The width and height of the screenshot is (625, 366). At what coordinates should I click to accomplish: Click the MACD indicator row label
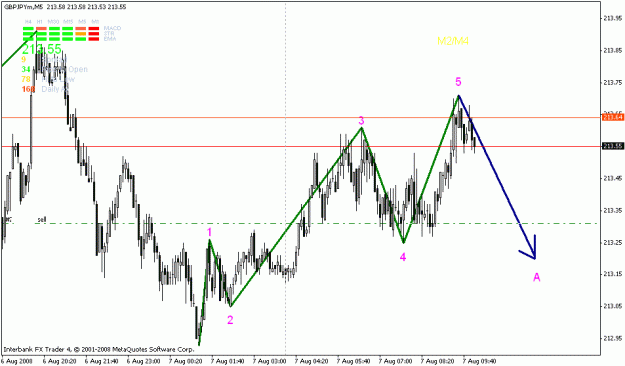coord(112,28)
